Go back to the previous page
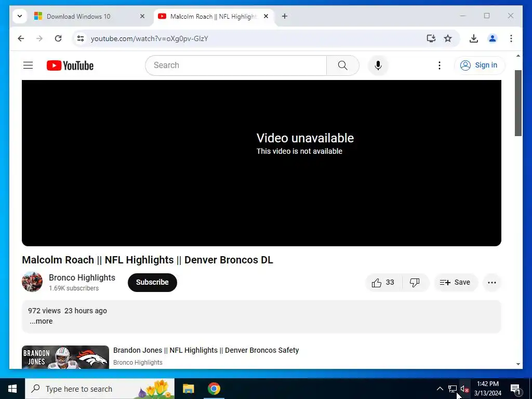 coord(21,38)
